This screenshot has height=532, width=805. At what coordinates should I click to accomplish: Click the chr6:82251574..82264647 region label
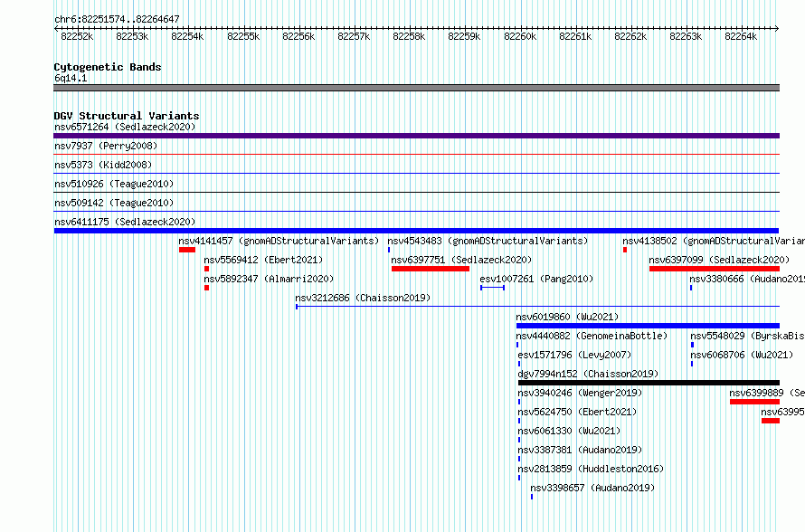tap(117, 19)
